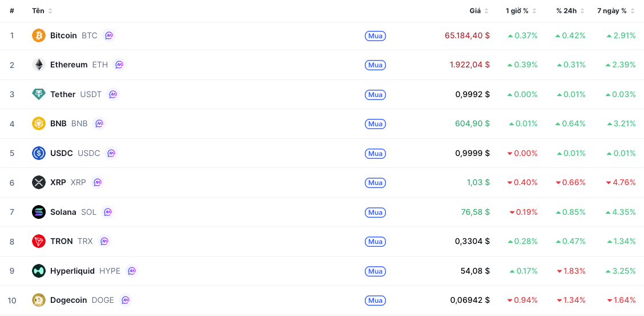644x316 pixels.
Task: Open the purple chat icon beside HYPE
Action: tap(132, 271)
